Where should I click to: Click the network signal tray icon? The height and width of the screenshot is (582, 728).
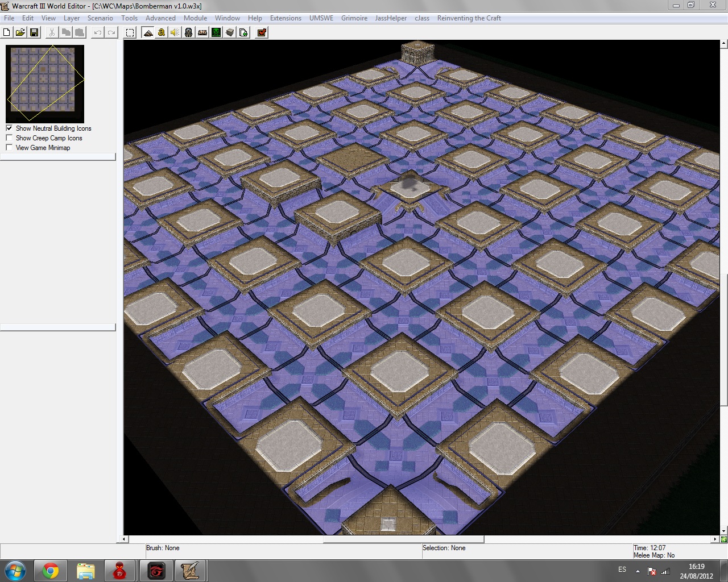coord(666,571)
